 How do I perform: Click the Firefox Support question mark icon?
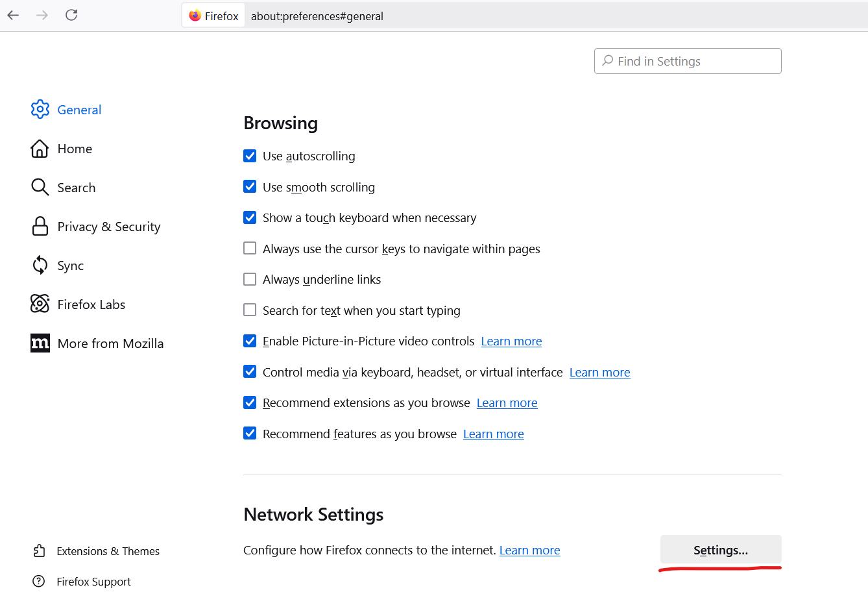click(39, 581)
